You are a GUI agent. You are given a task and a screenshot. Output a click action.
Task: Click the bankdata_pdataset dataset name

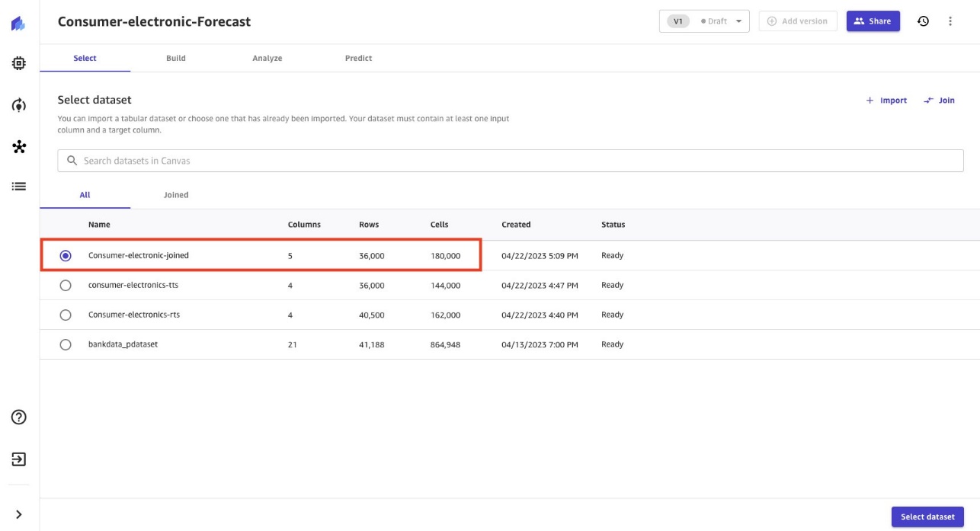(123, 344)
